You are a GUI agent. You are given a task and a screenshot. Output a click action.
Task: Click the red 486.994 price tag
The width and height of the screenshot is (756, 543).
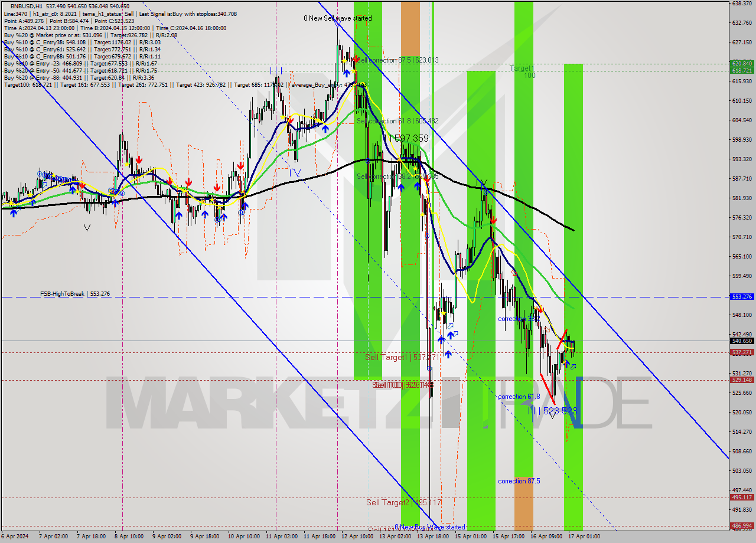pos(742,525)
